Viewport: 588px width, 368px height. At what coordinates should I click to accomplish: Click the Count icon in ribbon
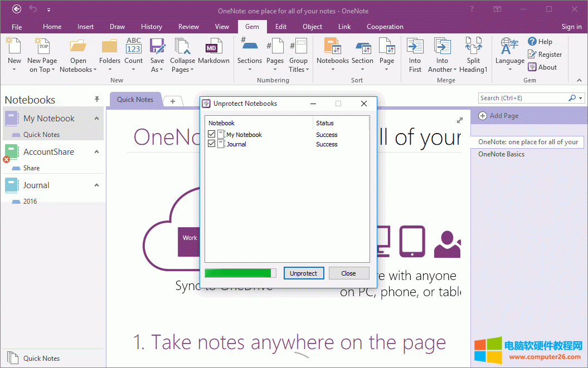tap(134, 47)
